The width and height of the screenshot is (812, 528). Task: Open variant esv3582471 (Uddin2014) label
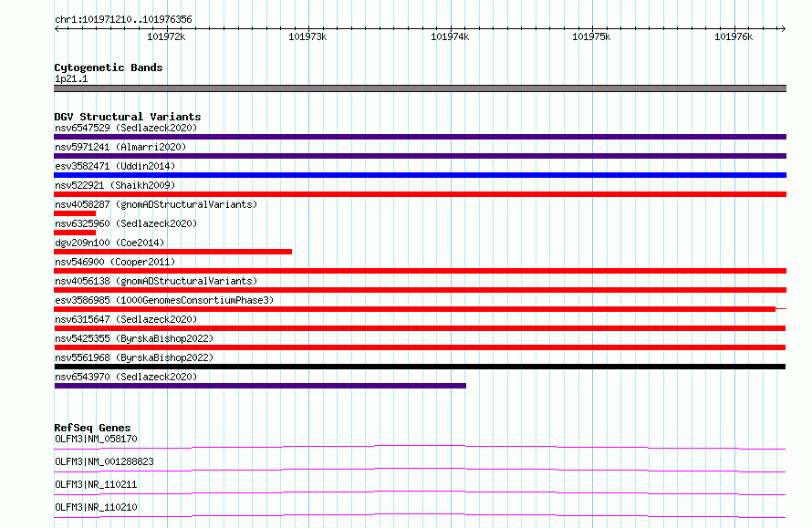point(115,166)
